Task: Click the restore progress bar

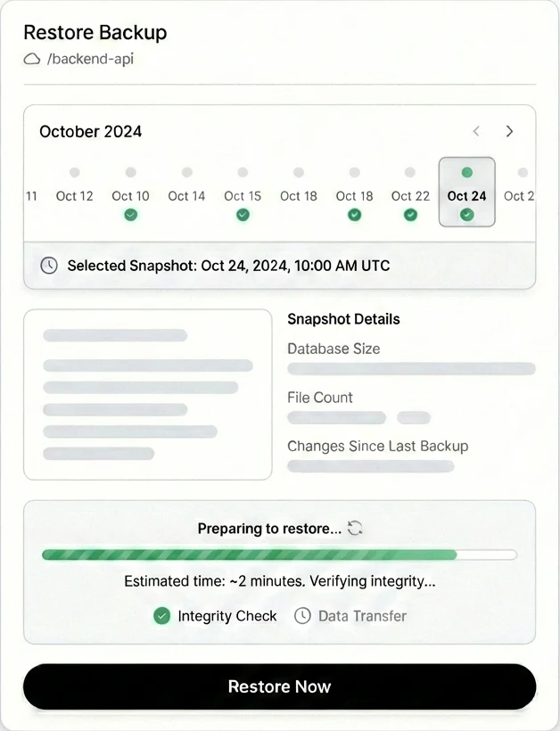Action: click(x=278, y=554)
